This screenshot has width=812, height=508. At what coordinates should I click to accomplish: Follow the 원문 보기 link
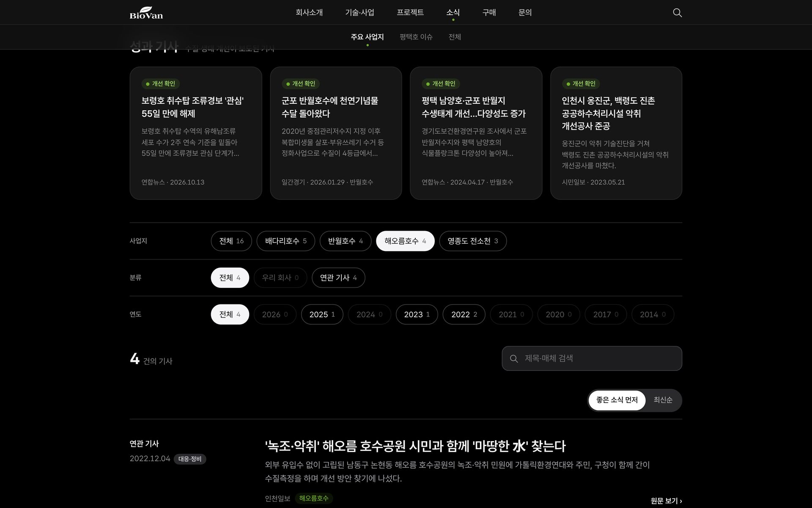pyautogui.click(x=666, y=501)
